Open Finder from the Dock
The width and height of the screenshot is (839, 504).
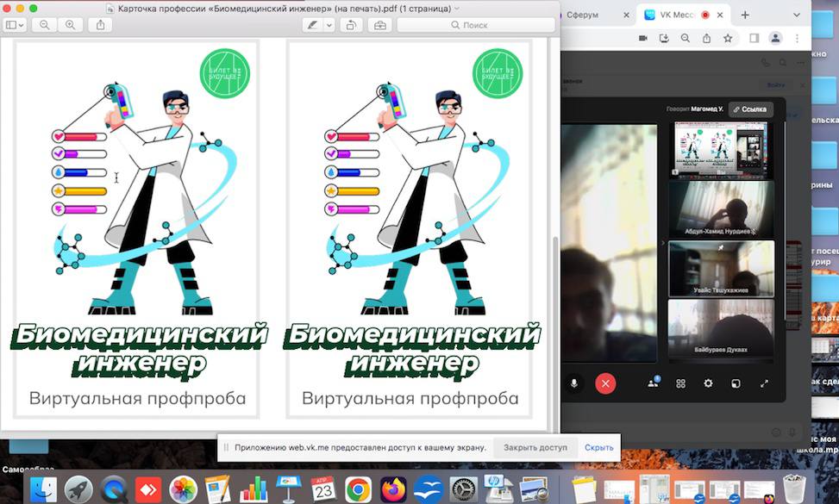pos(44,488)
